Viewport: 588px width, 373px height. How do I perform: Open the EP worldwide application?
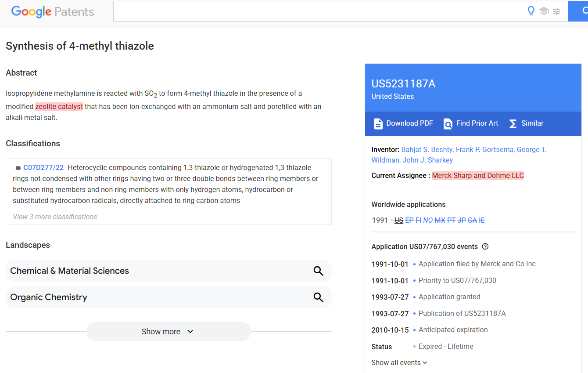[409, 221]
